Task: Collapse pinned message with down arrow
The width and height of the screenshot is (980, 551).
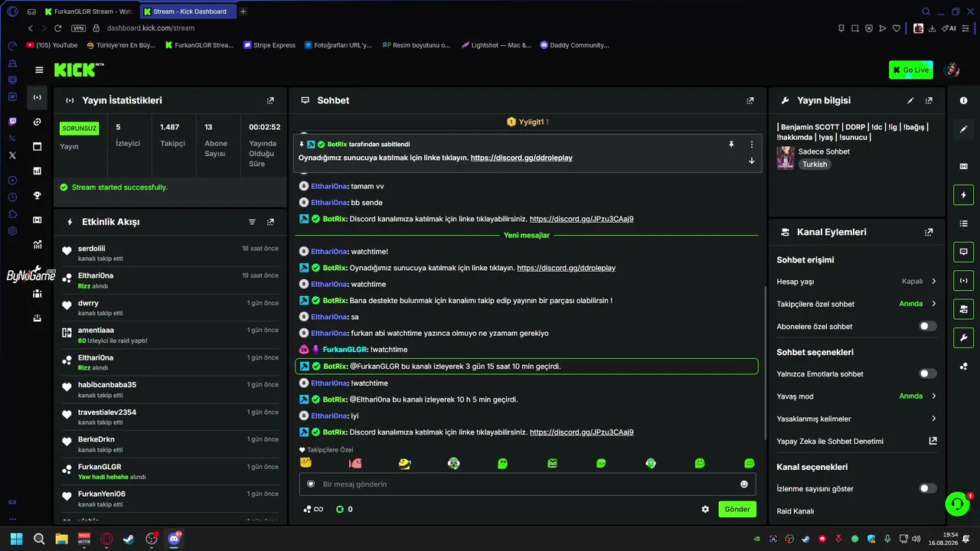Action: tap(752, 161)
